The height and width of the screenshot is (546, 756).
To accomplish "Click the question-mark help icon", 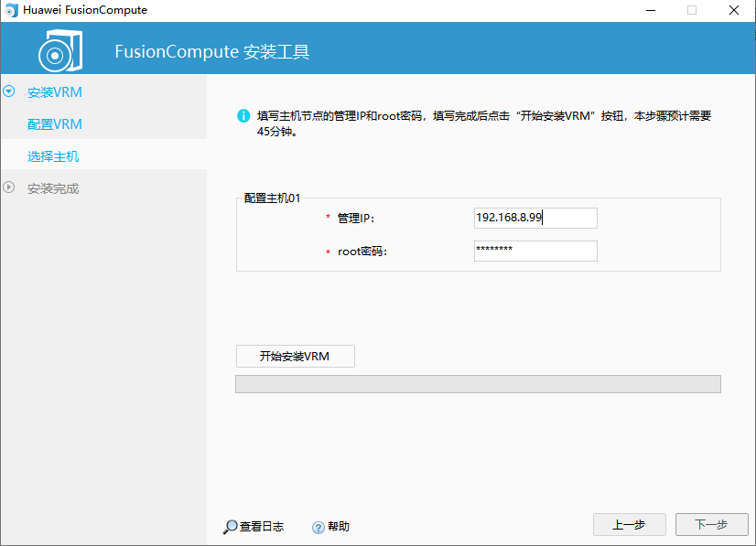I will 319,526.
